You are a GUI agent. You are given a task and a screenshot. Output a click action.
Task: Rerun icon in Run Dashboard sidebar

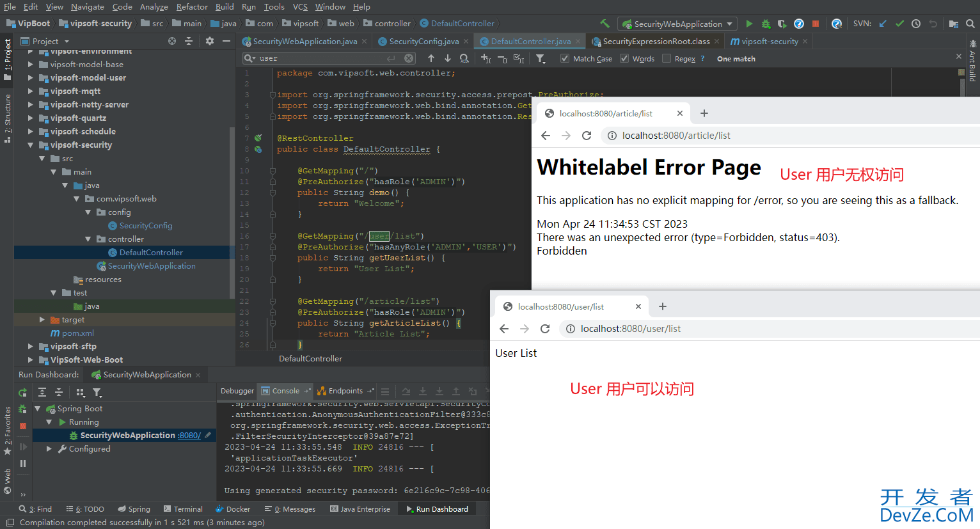[23, 392]
